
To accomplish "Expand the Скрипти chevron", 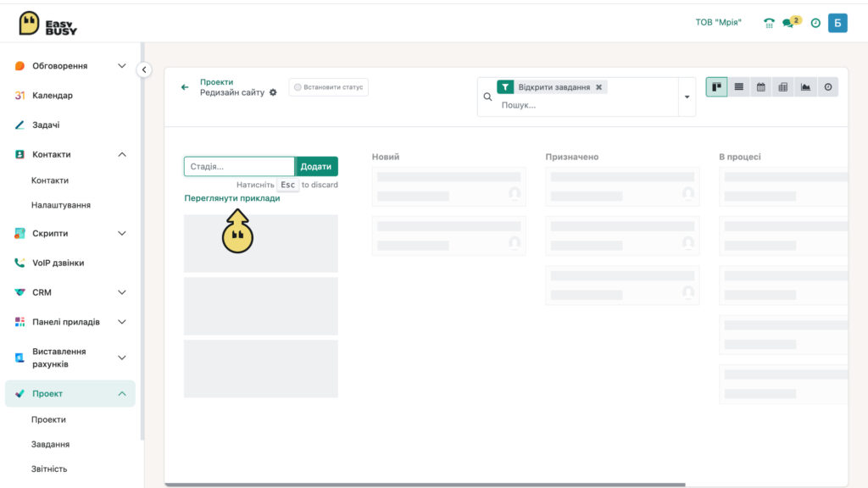I will [x=122, y=234].
